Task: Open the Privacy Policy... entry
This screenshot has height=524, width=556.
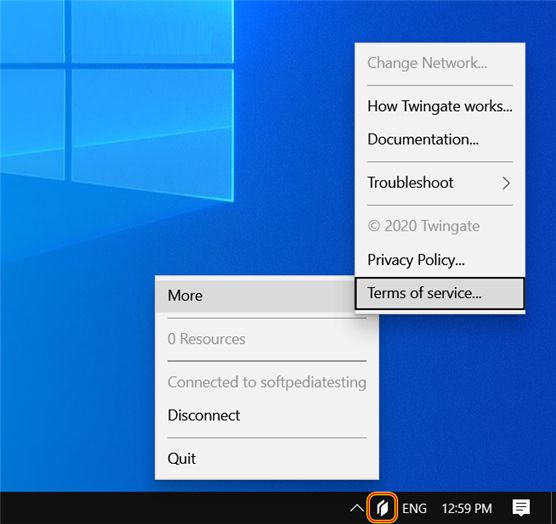Action: coord(440,260)
